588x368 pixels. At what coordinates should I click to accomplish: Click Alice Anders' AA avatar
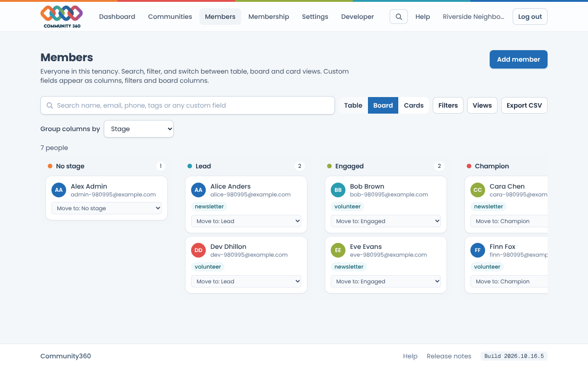pyautogui.click(x=198, y=190)
